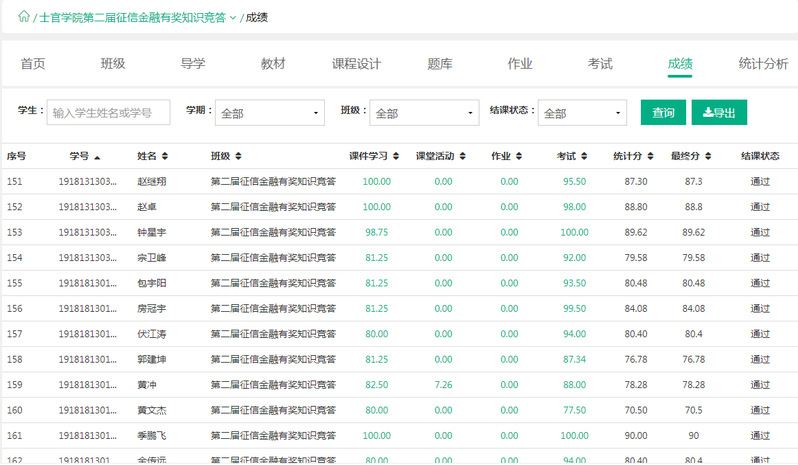Viewport: 798px width, 465px height.
Task: Open 课堂活动 score 7.26 for 黄冲
Action: (443, 385)
